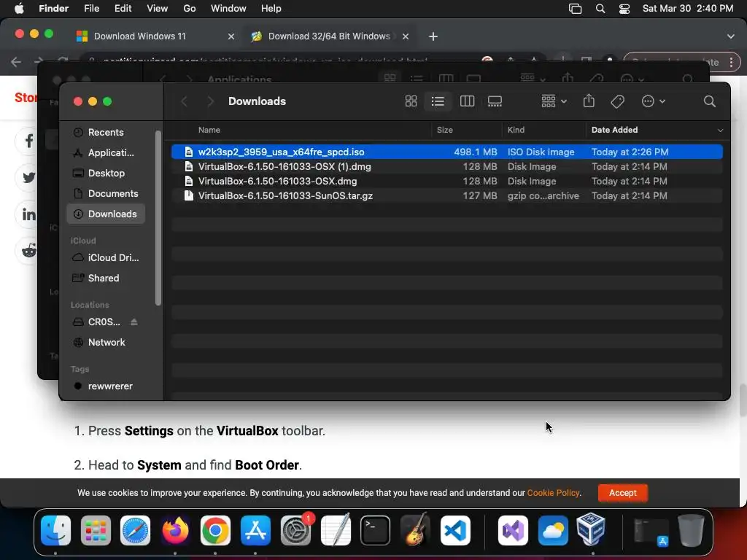Screen dimensions: 747x560
Task: Open the Apple menu
Action: click(x=19, y=9)
